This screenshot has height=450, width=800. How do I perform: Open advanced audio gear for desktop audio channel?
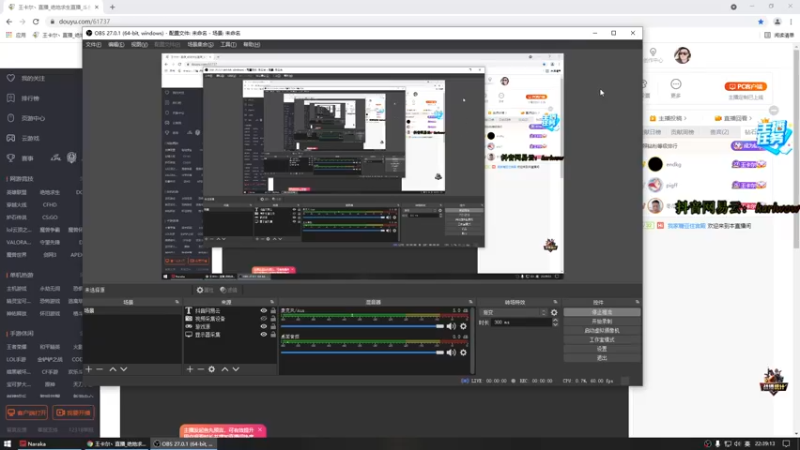463,353
